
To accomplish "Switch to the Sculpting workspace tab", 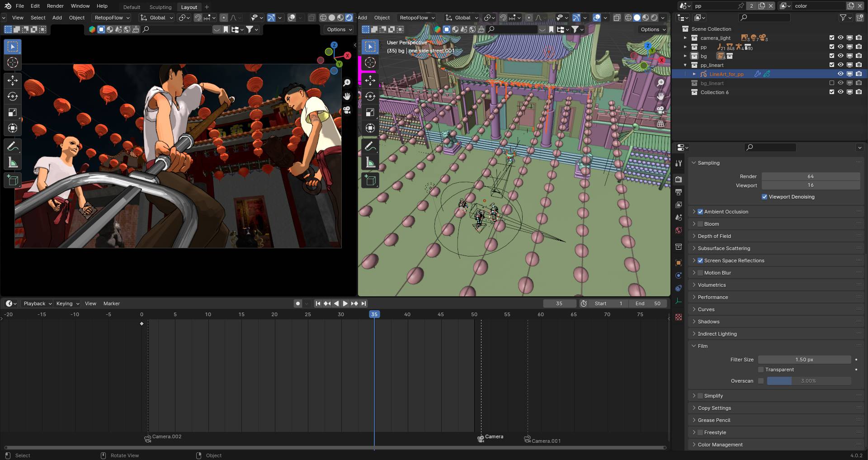I will pyautogui.click(x=160, y=7).
